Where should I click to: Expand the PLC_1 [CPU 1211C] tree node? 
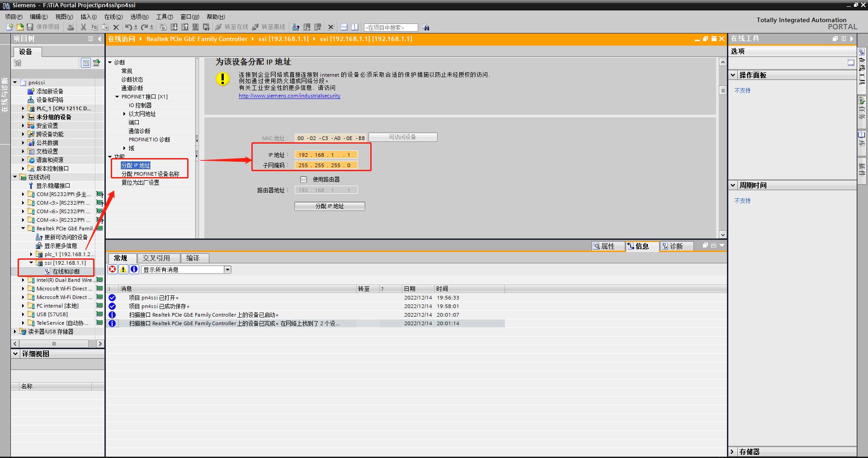tap(23, 108)
